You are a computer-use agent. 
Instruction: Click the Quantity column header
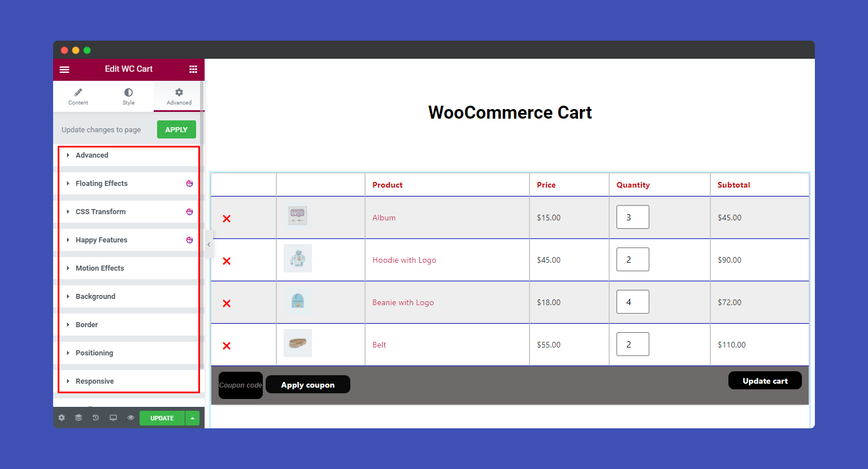click(633, 185)
